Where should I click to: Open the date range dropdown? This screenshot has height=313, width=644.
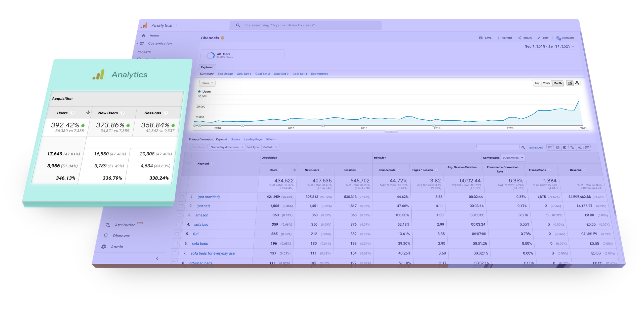[x=549, y=46]
